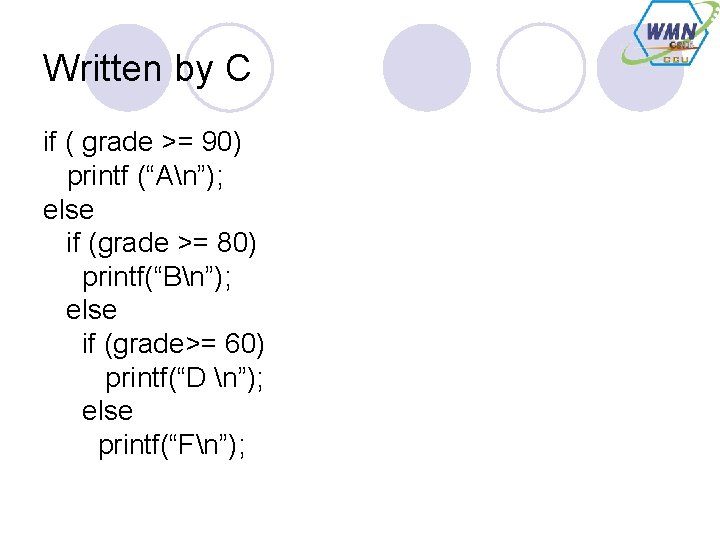The height and width of the screenshot is (540, 720).
Task: Click the WMN hexagon logo
Action: (x=671, y=32)
